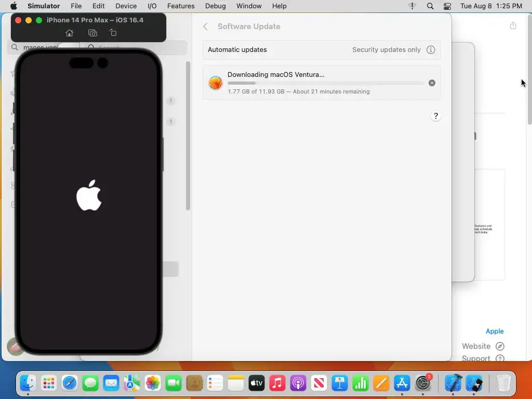
Task: Open Music from the Dock
Action: pos(277,383)
